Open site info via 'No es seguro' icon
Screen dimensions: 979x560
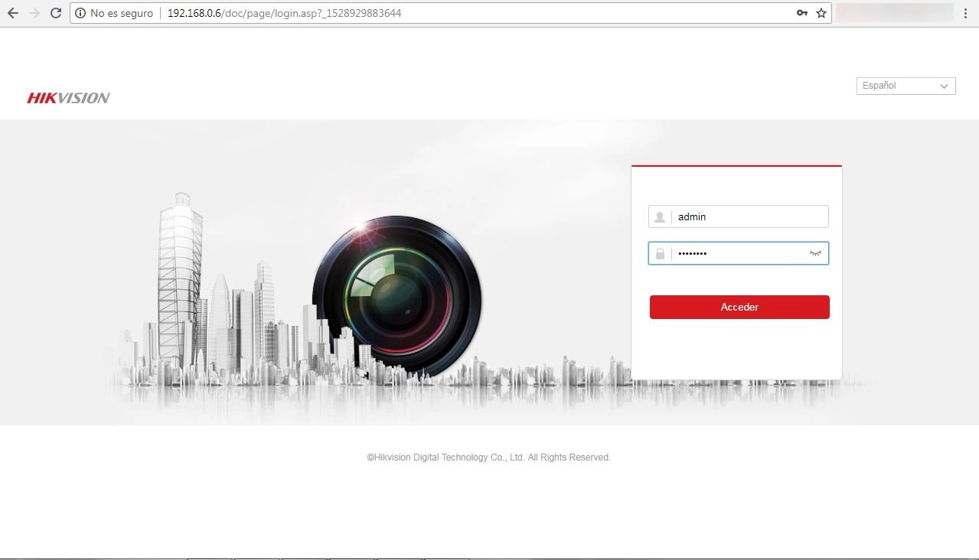tap(80, 12)
